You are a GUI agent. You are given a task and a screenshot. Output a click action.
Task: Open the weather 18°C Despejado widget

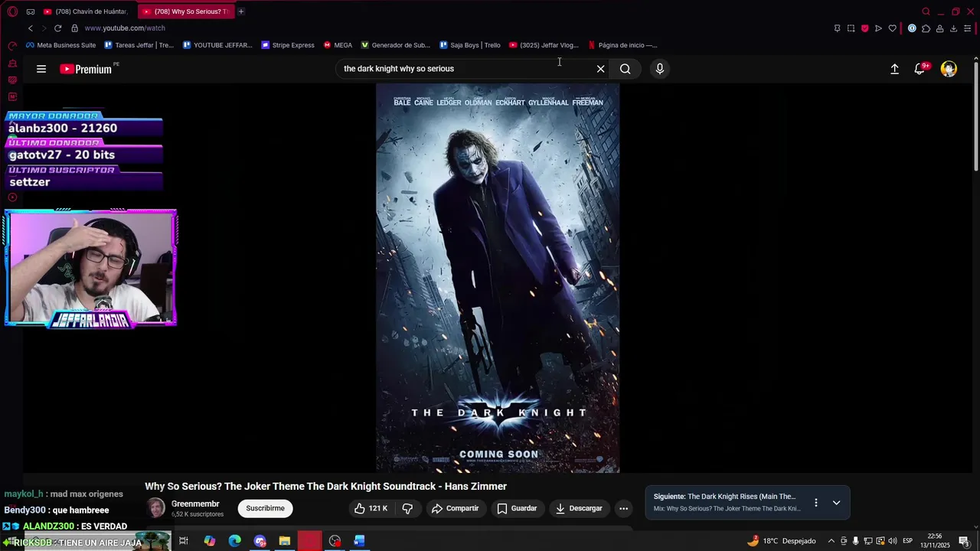781,541
